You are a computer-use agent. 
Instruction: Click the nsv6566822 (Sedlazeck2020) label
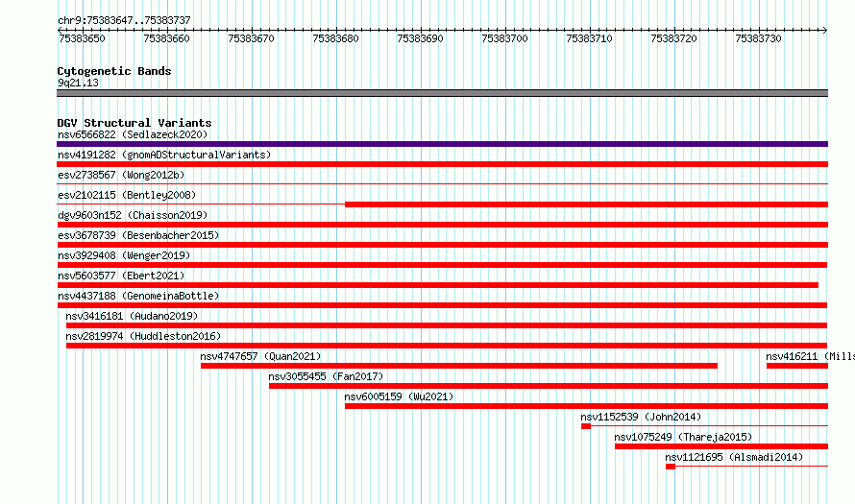point(133,134)
